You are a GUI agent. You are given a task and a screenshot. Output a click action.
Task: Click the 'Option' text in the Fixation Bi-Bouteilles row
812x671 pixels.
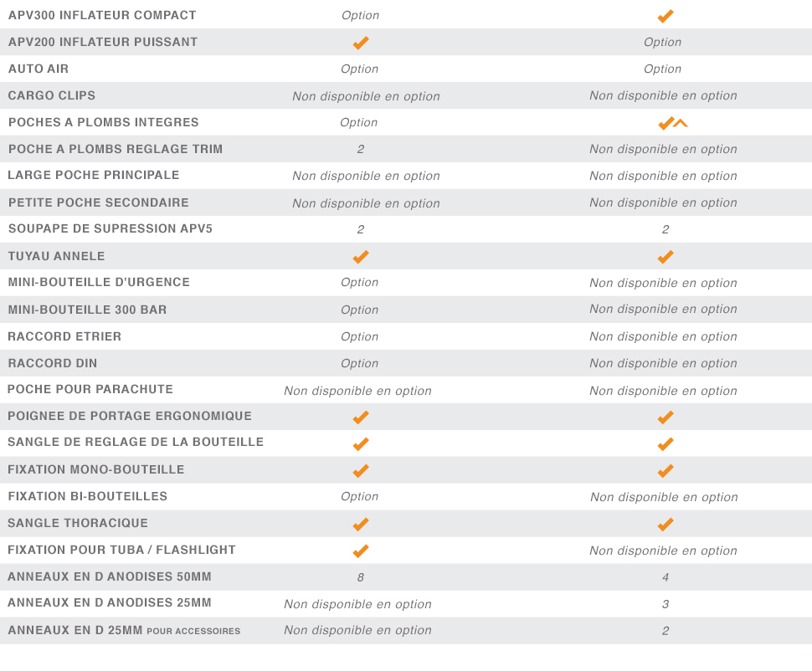[x=360, y=497]
